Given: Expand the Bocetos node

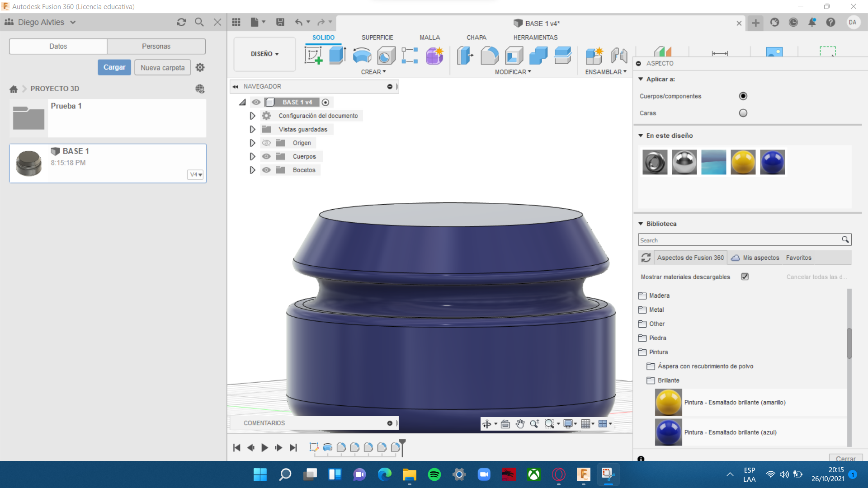Looking at the screenshot, I should point(252,170).
